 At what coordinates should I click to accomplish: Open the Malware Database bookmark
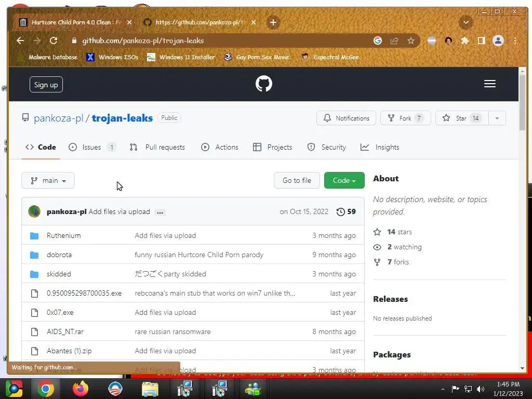[x=48, y=57]
